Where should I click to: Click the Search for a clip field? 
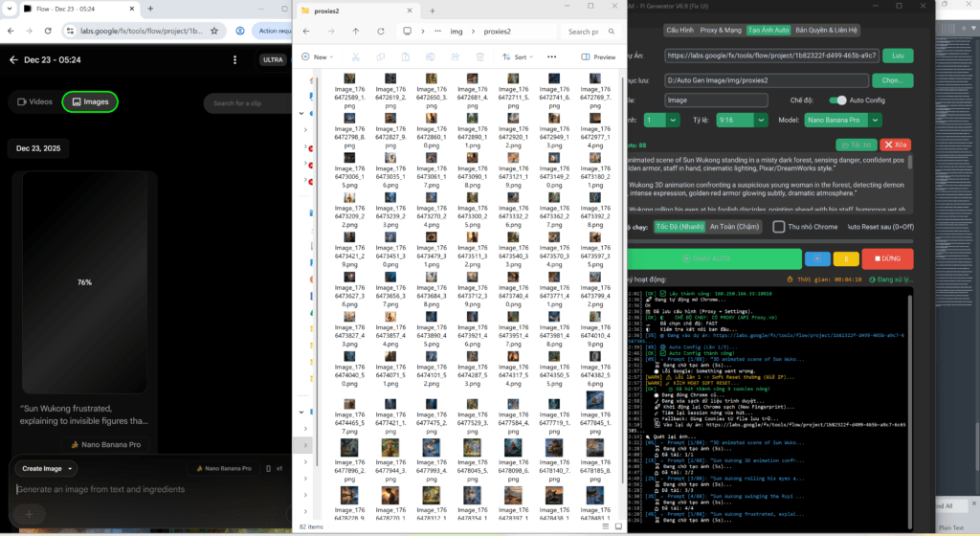tap(248, 103)
